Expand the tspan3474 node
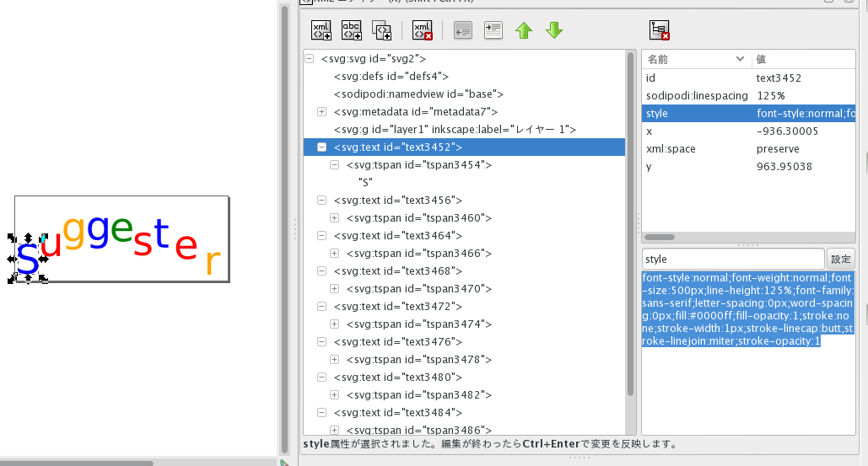 tap(334, 324)
